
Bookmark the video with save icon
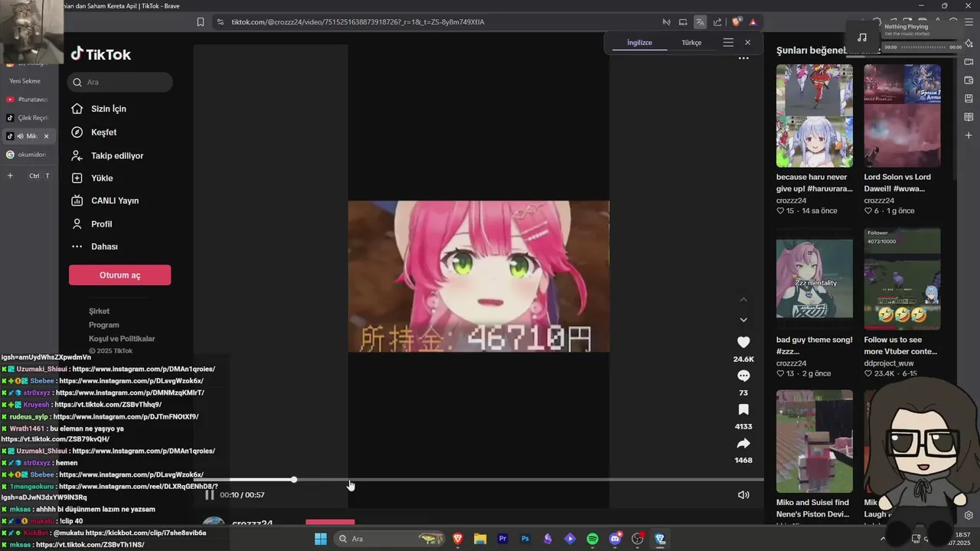[743, 410]
